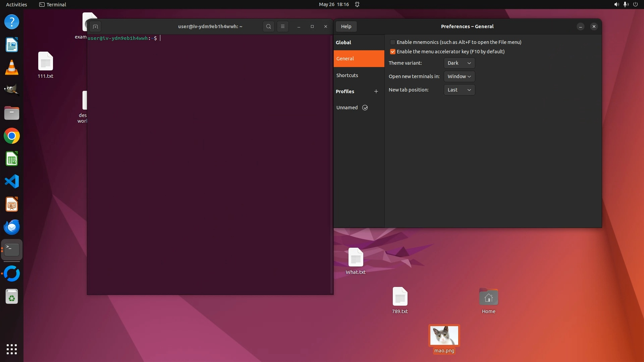Open the notification bell in top bar
Image resolution: width=644 pixels, height=362 pixels.
click(357, 4)
